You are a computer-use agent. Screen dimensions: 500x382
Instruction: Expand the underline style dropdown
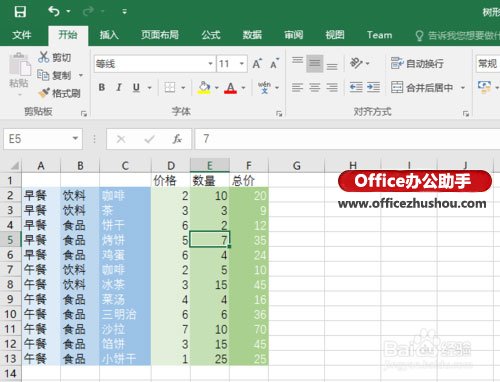click(x=150, y=88)
